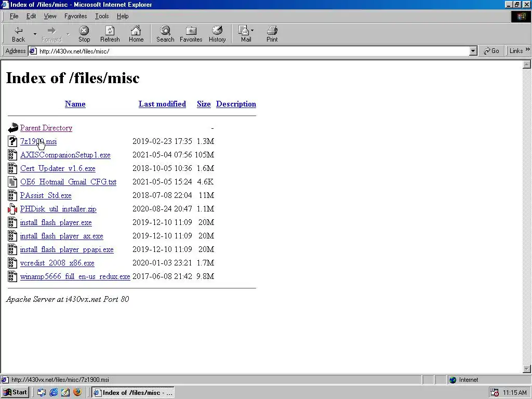Open the OE6_Hotmail_Gmail_CFG.txt link

pyautogui.click(x=68, y=182)
